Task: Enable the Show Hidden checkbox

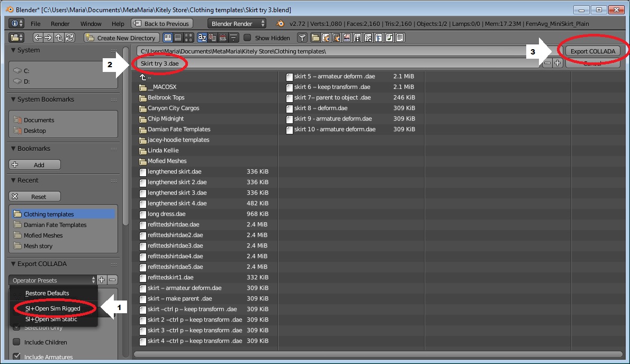Action: [x=248, y=38]
